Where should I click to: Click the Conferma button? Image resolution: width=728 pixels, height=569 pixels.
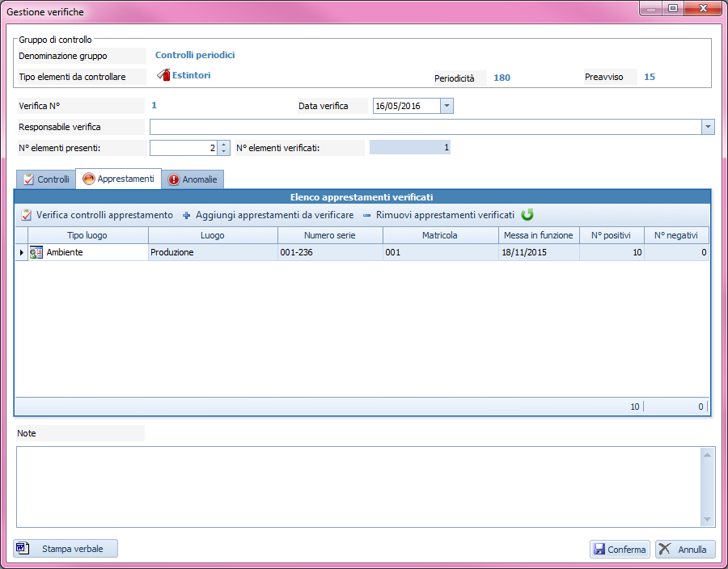click(x=620, y=549)
